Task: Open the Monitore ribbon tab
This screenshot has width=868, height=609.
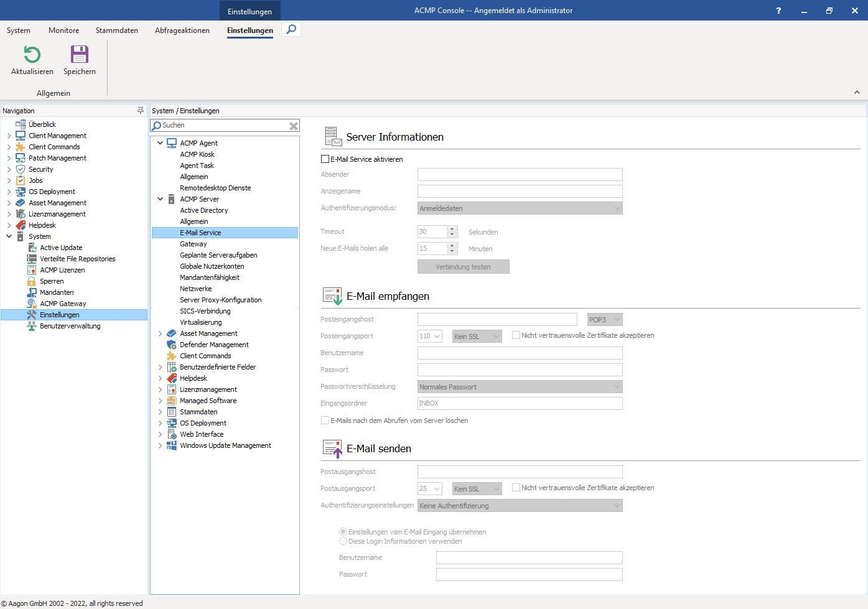Action: pos(64,30)
